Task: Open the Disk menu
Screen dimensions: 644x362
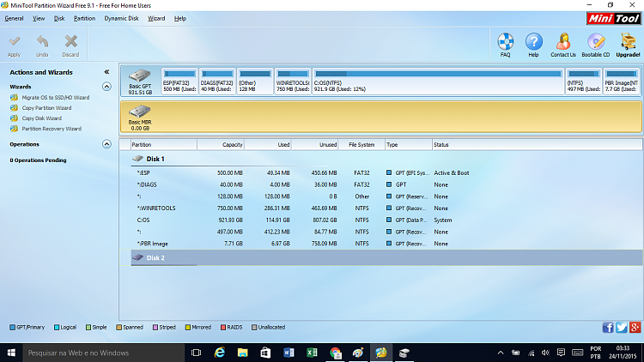Action: [x=59, y=19]
